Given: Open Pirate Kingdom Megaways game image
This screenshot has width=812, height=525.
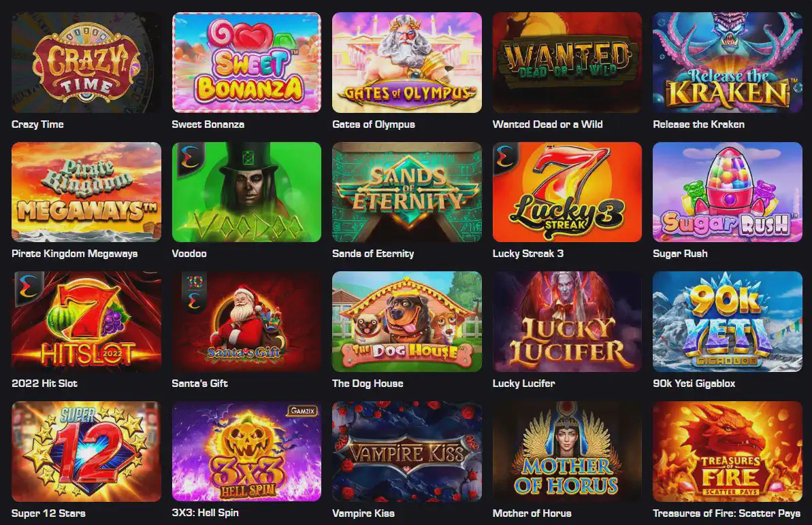Looking at the screenshot, I should pyautogui.click(x=86, y=192).
